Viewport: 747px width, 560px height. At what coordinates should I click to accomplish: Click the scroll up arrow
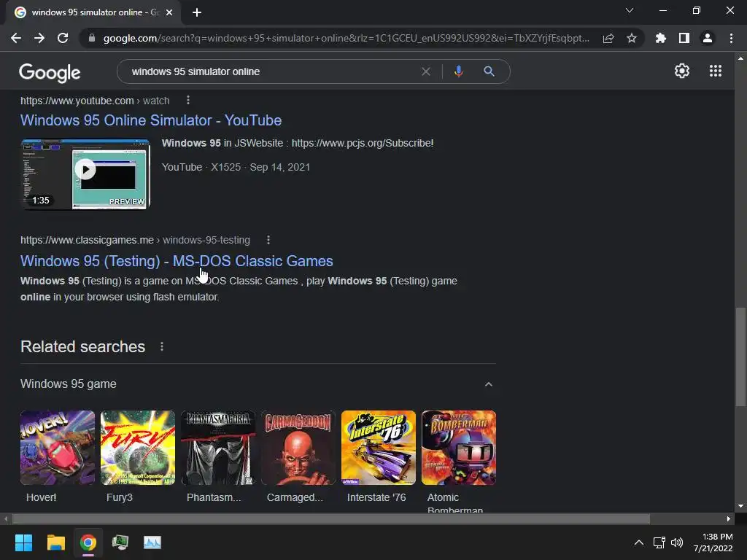tap(740, 58)
